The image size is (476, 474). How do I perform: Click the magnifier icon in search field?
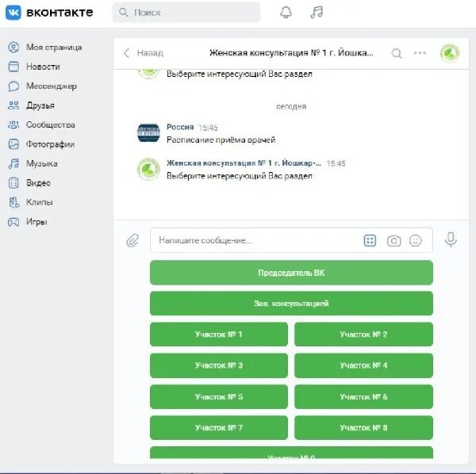coord(123,13)
